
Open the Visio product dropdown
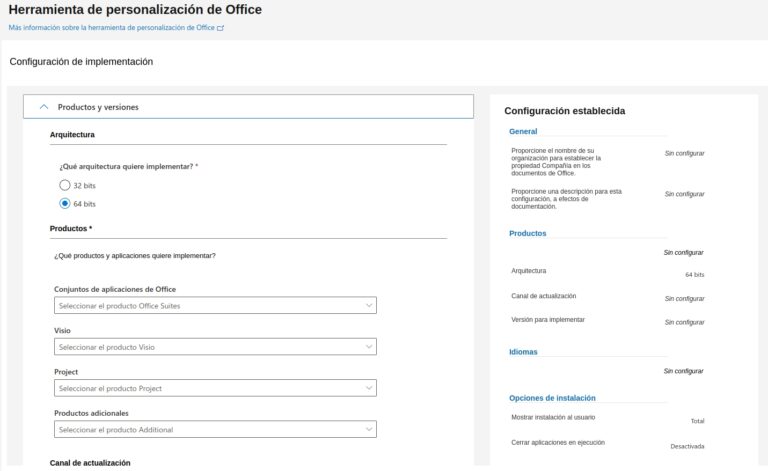tap(215, 347)
